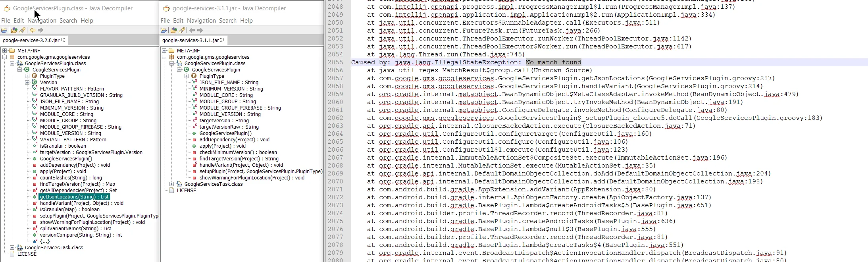The image size is (868, 262).
Task: Open File menu in left decompiler window
Action: [x=6, y=21]
